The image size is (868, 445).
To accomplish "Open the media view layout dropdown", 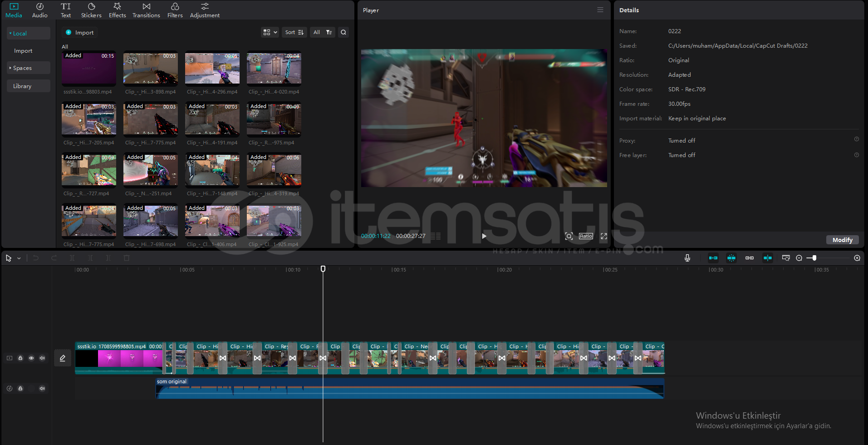I will (270, 32).
